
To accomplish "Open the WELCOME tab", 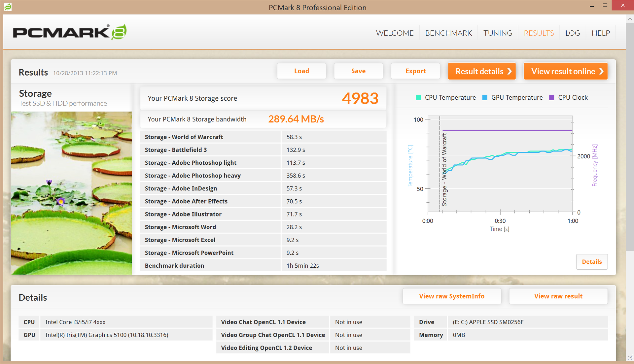I will tap(395, 33).
